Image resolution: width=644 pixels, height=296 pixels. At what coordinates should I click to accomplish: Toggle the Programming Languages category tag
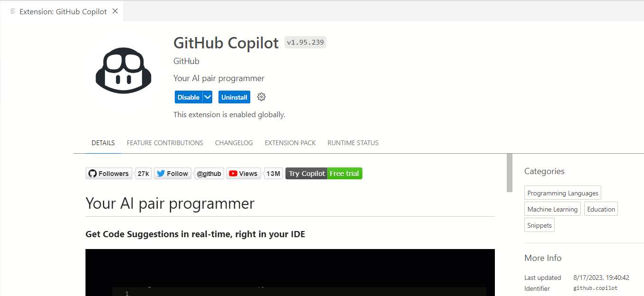click(x=562, y=193)
